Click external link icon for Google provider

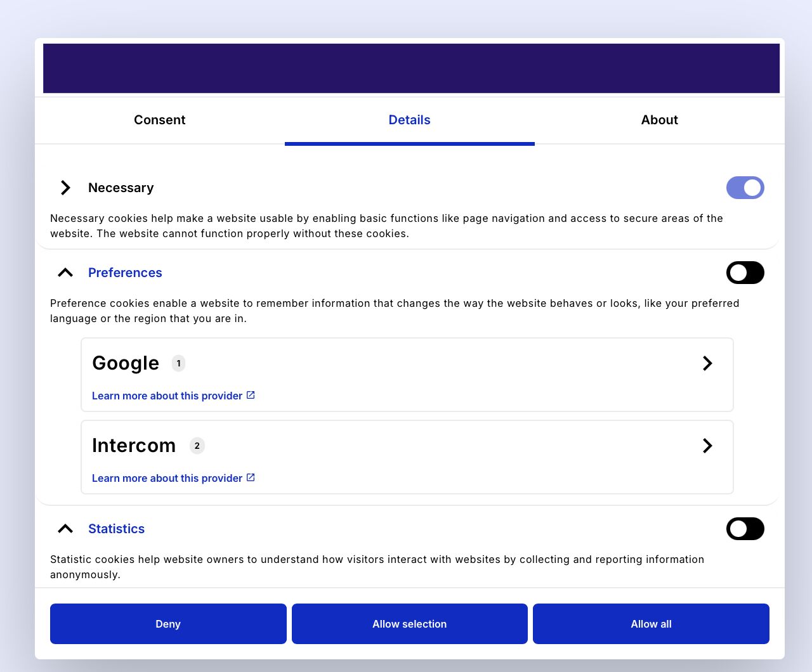click(x=251, y=395)
